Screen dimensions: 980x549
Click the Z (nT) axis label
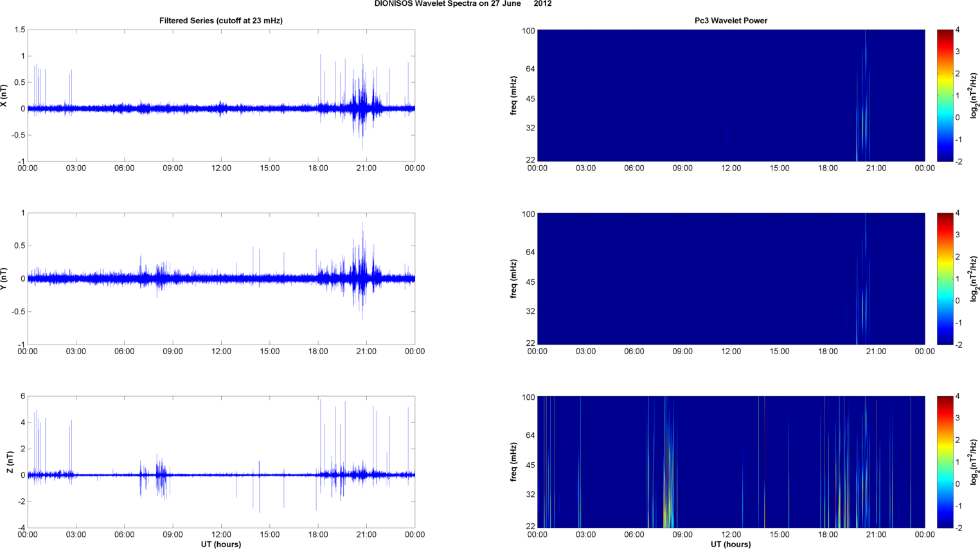[10, 462]
